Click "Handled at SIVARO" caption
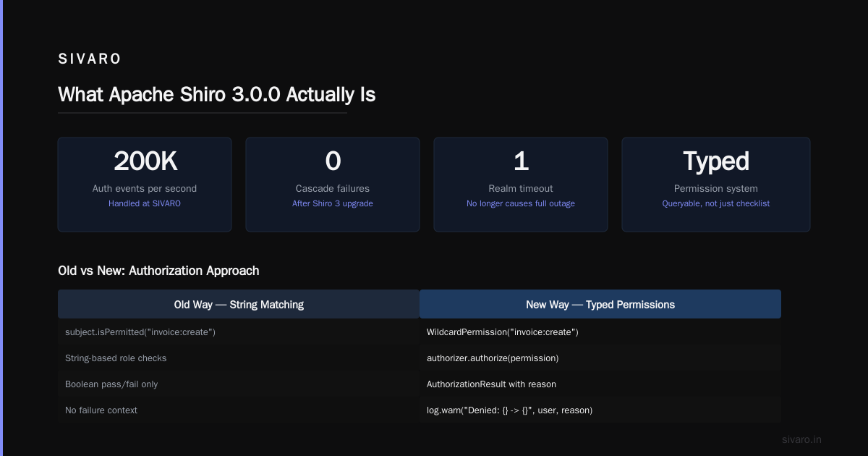Viewport: 868px width, 456px height. [145, 203]
